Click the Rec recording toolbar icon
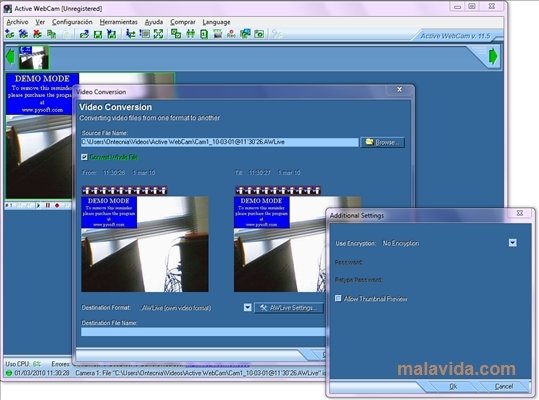 (231, 34)
